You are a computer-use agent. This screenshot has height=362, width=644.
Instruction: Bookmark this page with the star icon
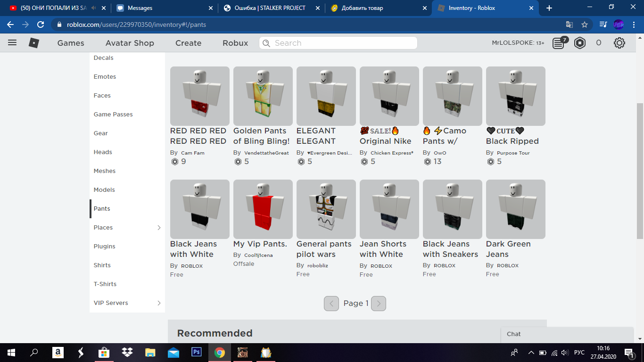point(585,25)
